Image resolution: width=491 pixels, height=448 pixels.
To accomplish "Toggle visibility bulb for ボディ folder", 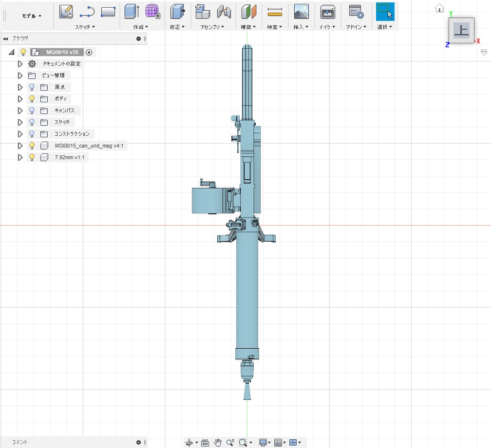I will 32,99.
